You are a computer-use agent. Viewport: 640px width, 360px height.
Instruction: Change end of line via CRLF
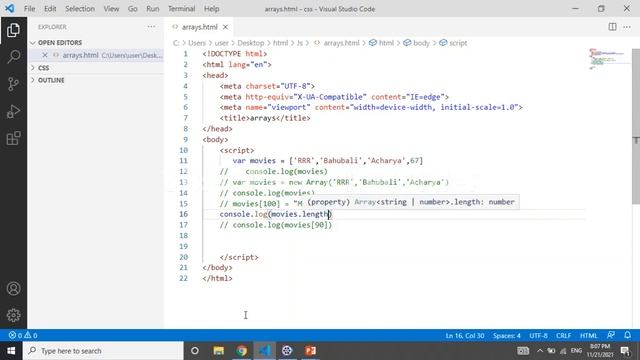pos(563,336)
